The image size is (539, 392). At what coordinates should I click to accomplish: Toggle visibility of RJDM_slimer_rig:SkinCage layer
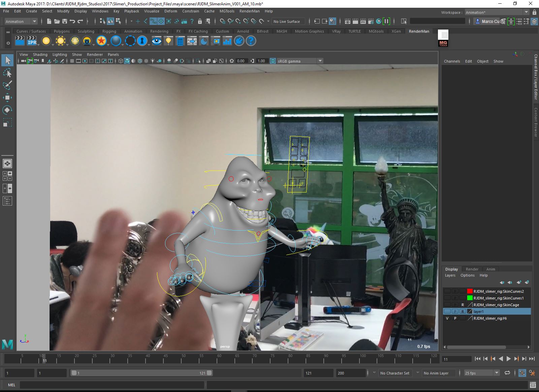coord(447,305)
